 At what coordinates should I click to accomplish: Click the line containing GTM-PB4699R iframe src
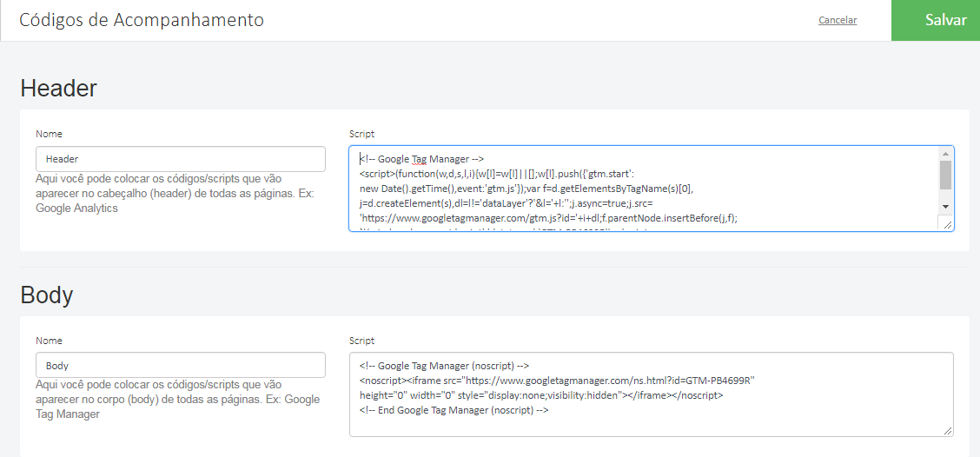point(558,380)
